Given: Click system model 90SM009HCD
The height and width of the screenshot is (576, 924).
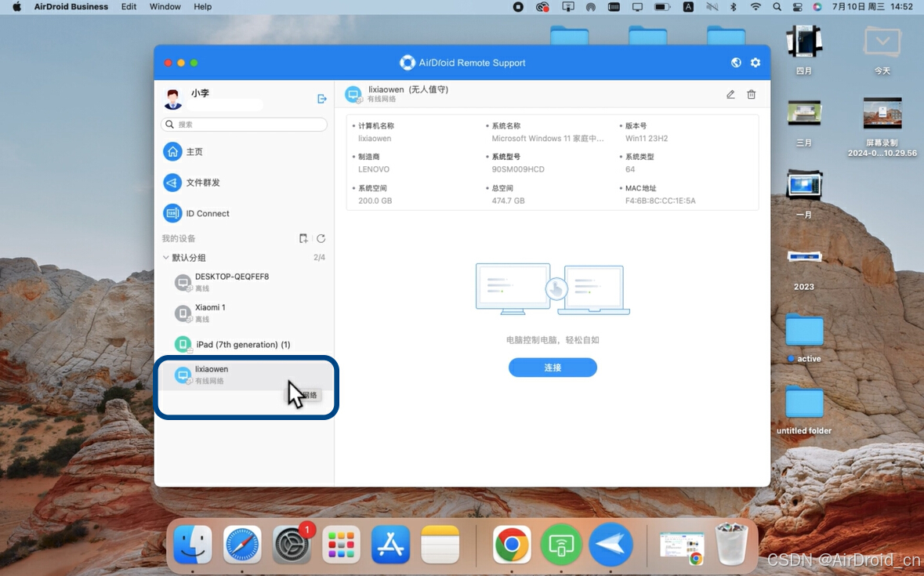Looking at the screenshot, I should pos(518,169).
